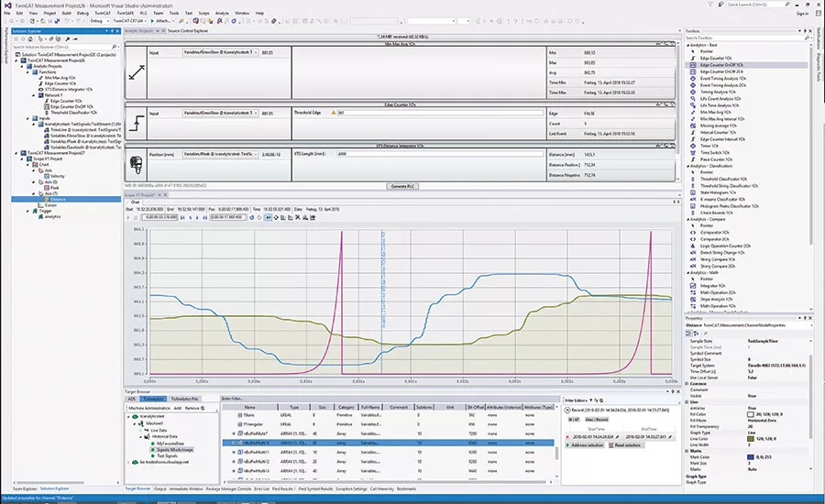825x504 pixels.
Task: Open the TwinCAT CE7 platform dropdown
Action: tap(130, 21)
